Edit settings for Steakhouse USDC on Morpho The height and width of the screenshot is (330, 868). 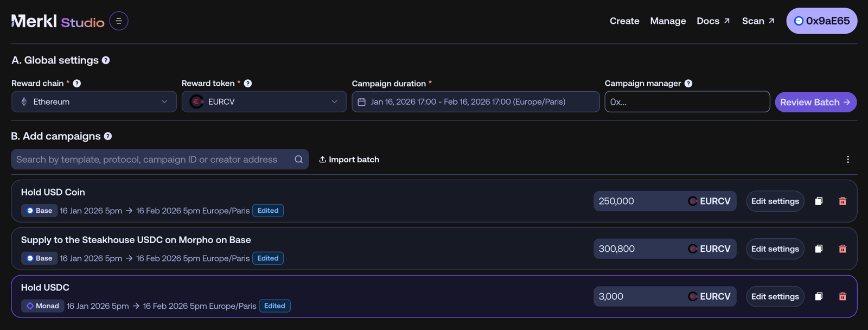[x=775, y=249]
